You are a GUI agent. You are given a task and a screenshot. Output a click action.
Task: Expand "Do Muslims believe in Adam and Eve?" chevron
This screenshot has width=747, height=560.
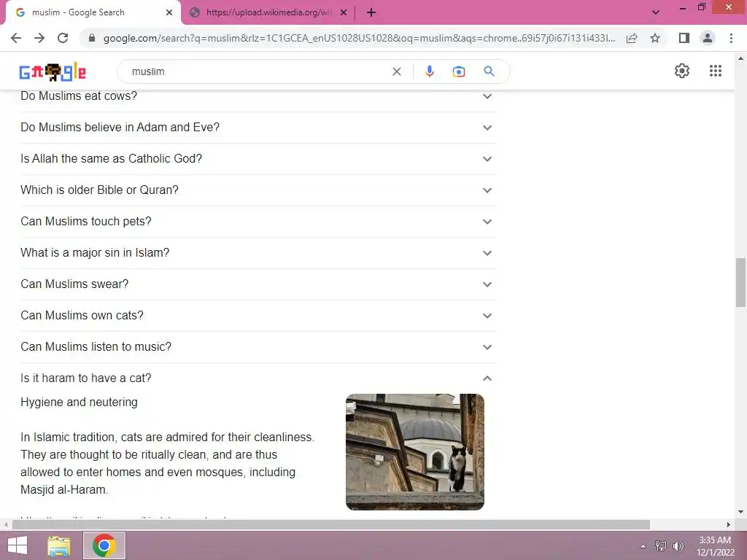pyautogui.click(x=487, y=128)
